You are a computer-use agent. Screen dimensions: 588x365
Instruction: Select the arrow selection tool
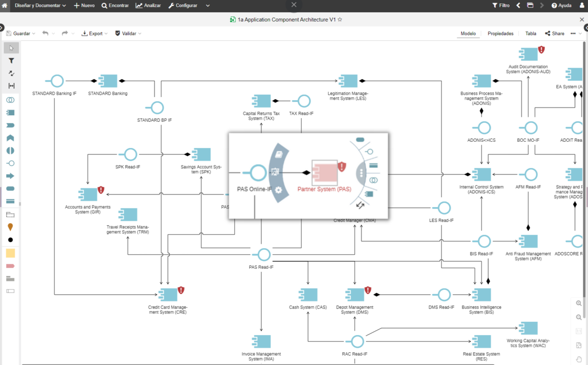(11, 48)
